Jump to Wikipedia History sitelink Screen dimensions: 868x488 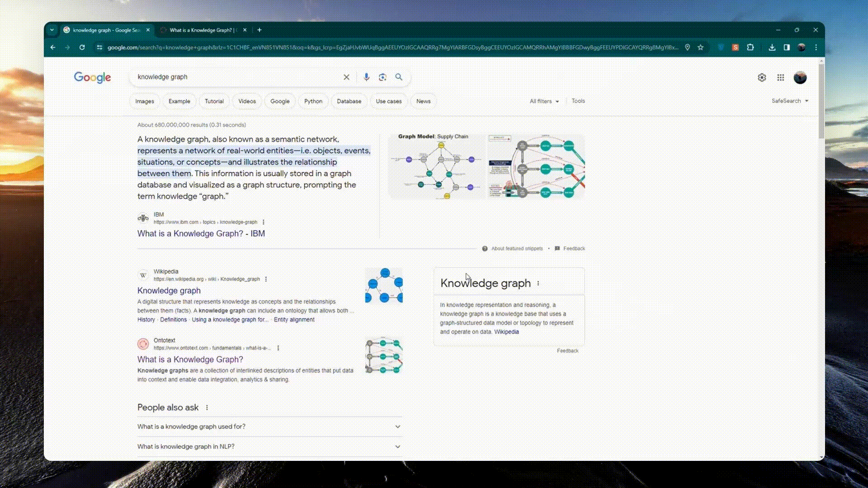146,319
